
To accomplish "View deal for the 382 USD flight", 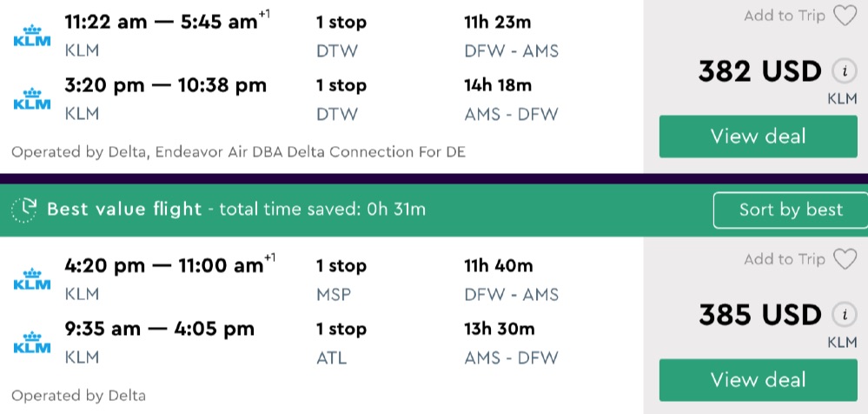I will pyautogui.click(x=758, y=137).
